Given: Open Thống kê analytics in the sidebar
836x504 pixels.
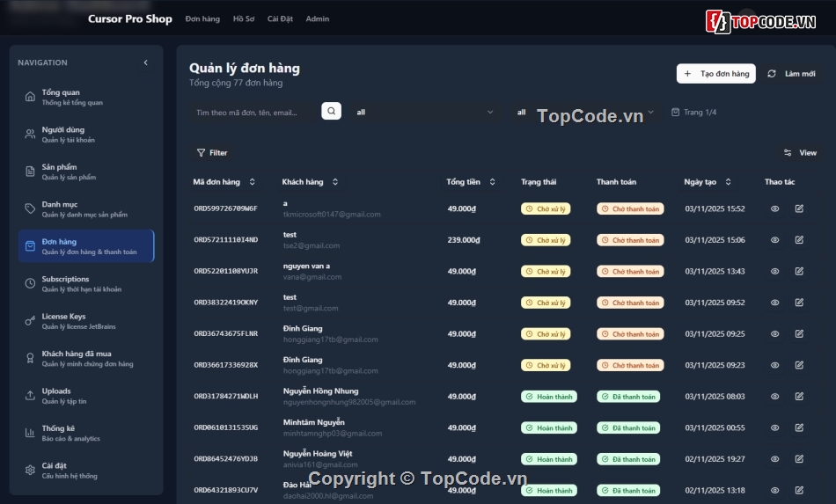Looking at the screenshot, I should [86, 433].
